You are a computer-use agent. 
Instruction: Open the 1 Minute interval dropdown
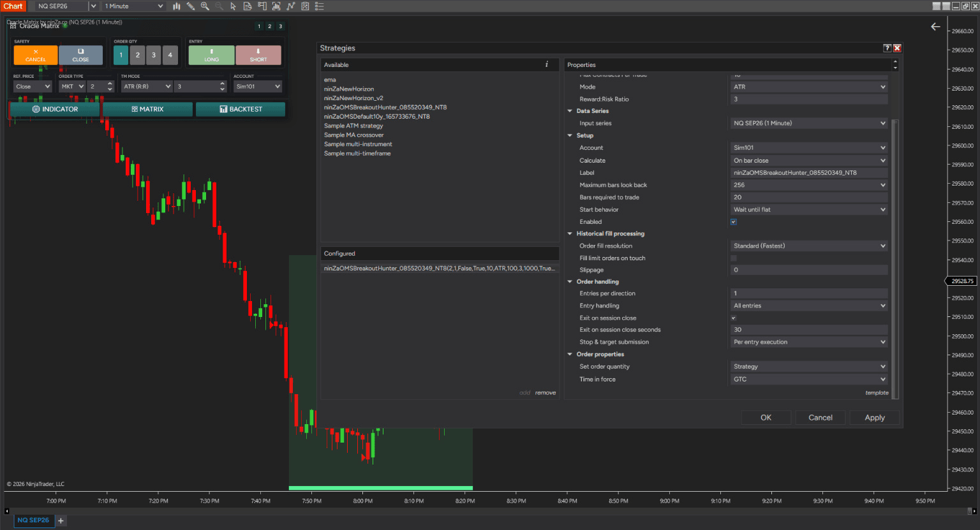click(x=134, y=6)
